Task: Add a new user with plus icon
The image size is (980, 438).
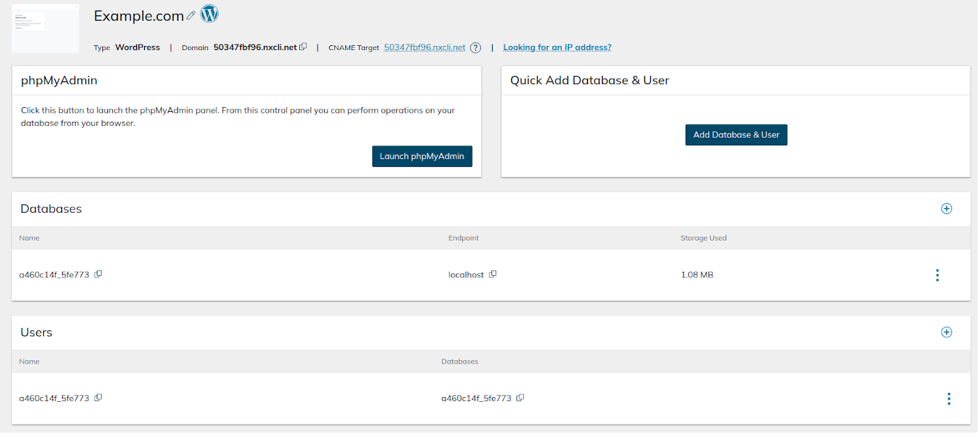Action: [x=946, y=332]
